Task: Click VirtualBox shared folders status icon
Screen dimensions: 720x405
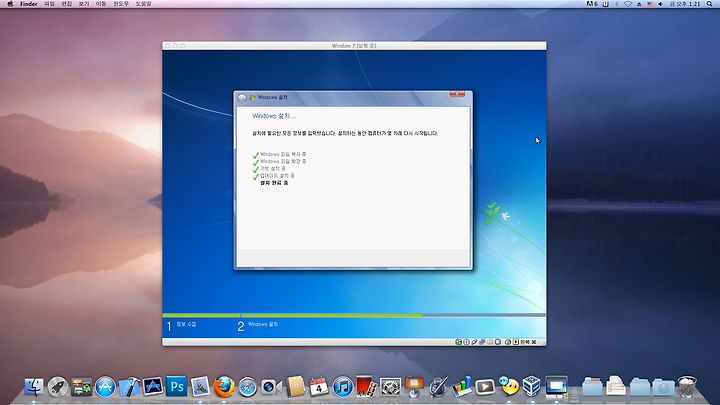Action: [x=489, y=342]
